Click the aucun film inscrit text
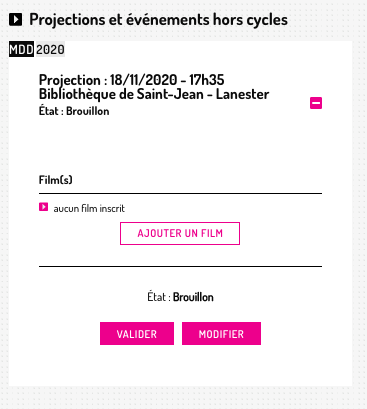Viewport: 367px width, 409px height. coord(89,209)
